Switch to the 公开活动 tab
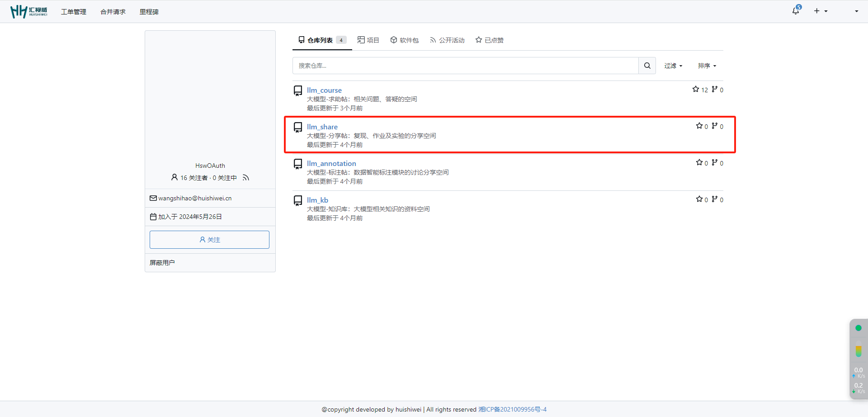This screenshot has height=417, width=868. (447, 40)
